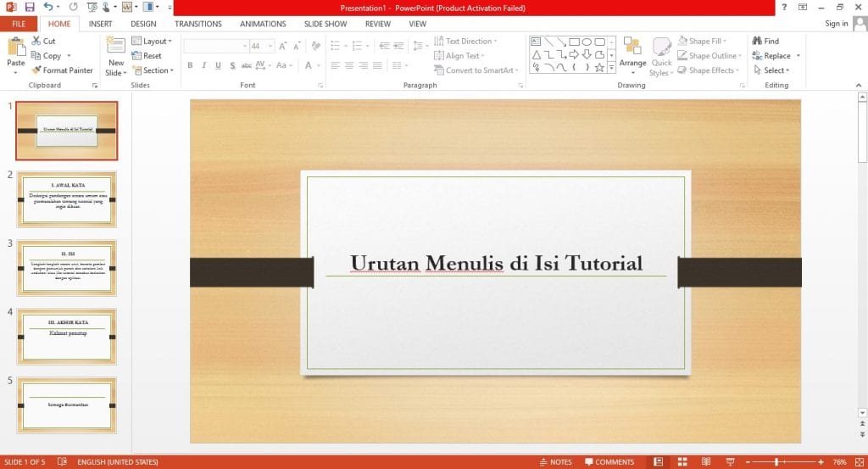The image size is (868, 469).
Task: Toggle Bold text formatting
Action: pos(190,65)
